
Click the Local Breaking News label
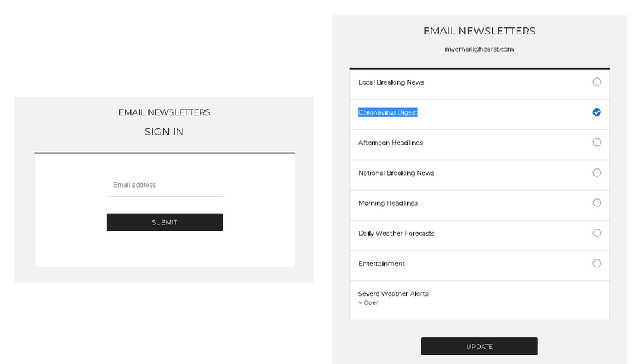tap(391, 82)
